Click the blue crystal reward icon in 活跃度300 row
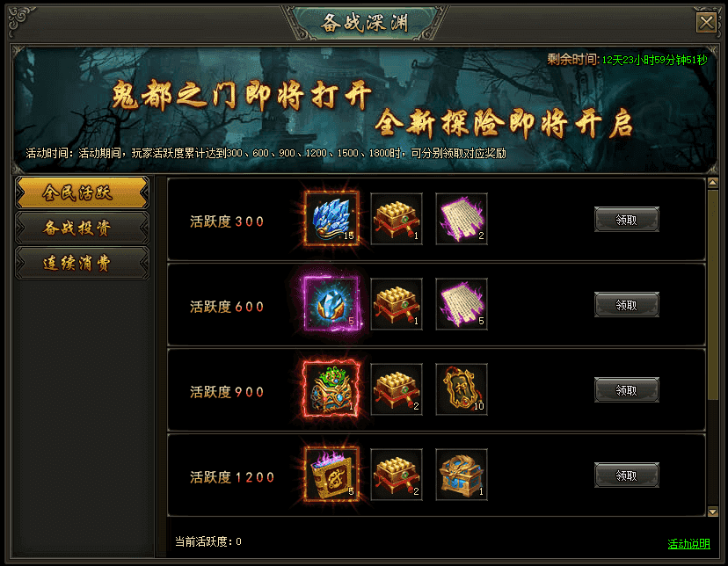 coord(331,219)
